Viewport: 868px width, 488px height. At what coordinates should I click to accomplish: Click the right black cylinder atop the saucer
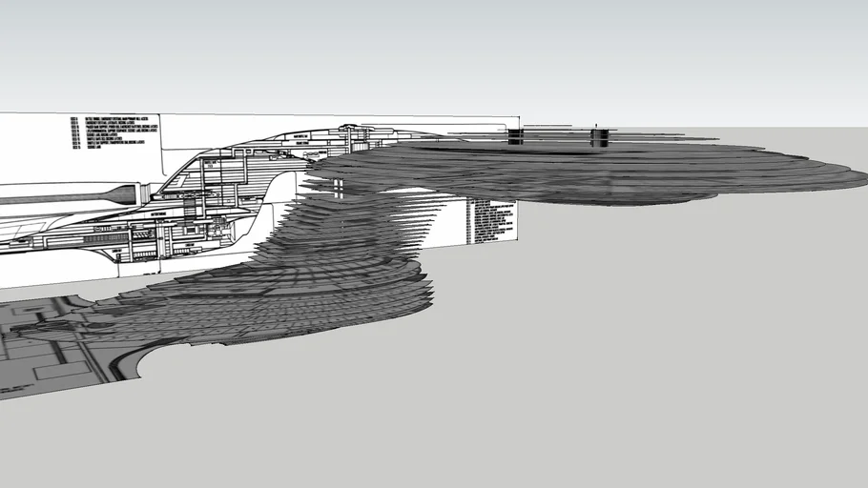[599, 138]
